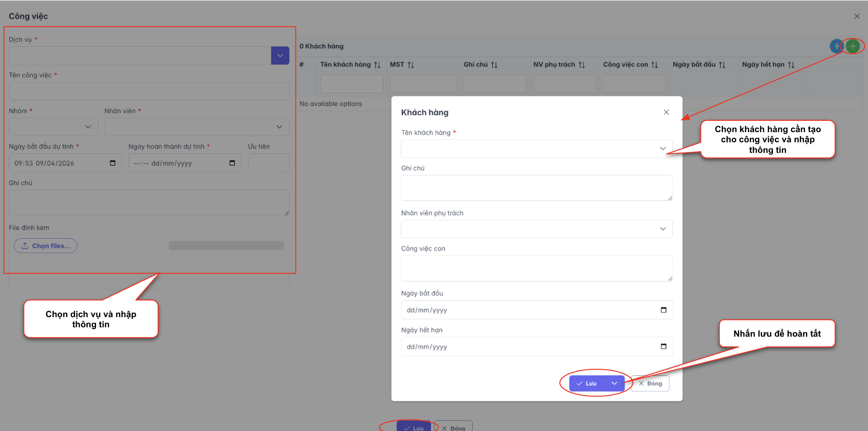Expand the Tên khách hàng dropdown

click(662, 149)
